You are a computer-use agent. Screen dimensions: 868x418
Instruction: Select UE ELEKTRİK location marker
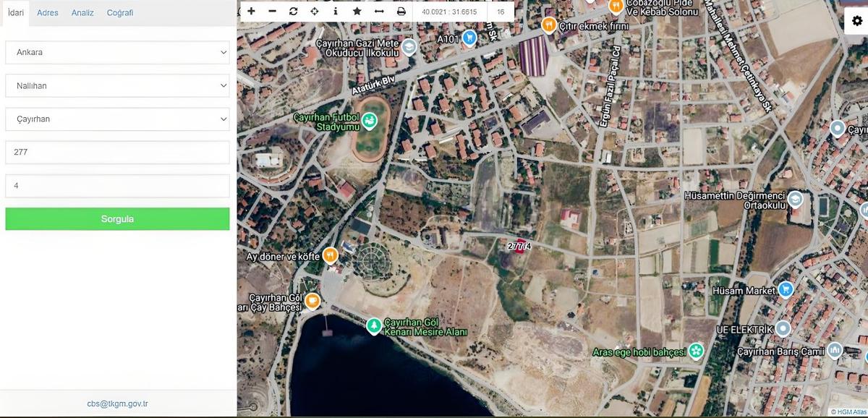783,329
